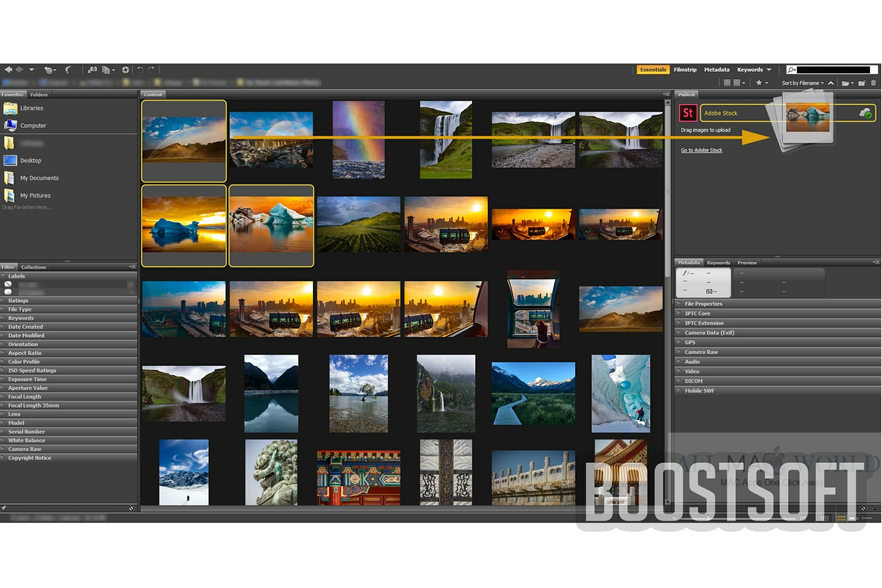Click the Return to Adobe application boomerang icon
This screenshot has height=588, width=882.
tap(68, 70)
